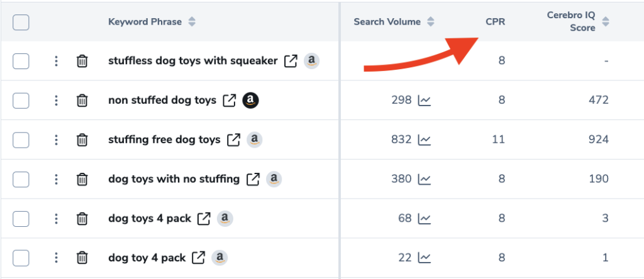Viewport: 644px width, 279px height.
Task: Open 'stuffing free dog toys' external link icon
Action: pyautogui.click(x=234, y=139)
